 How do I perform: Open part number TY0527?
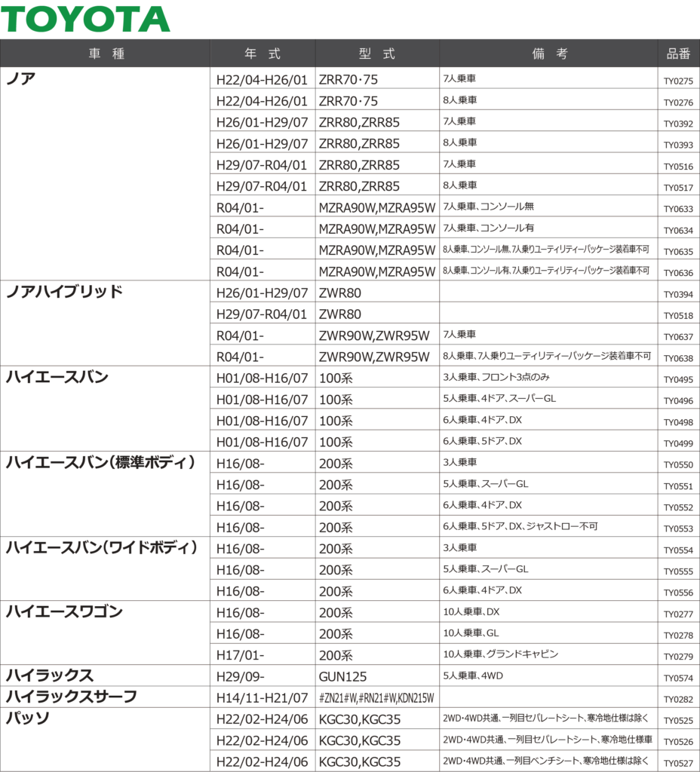678,764
